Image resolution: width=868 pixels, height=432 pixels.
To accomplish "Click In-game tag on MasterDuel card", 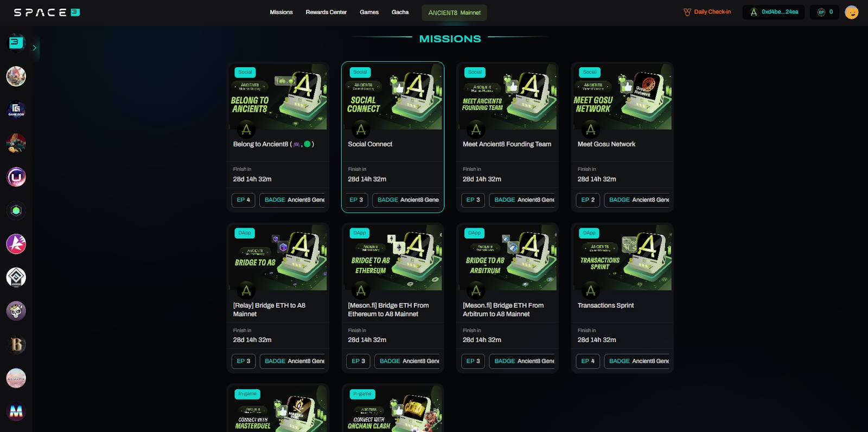I will [247, 394].
